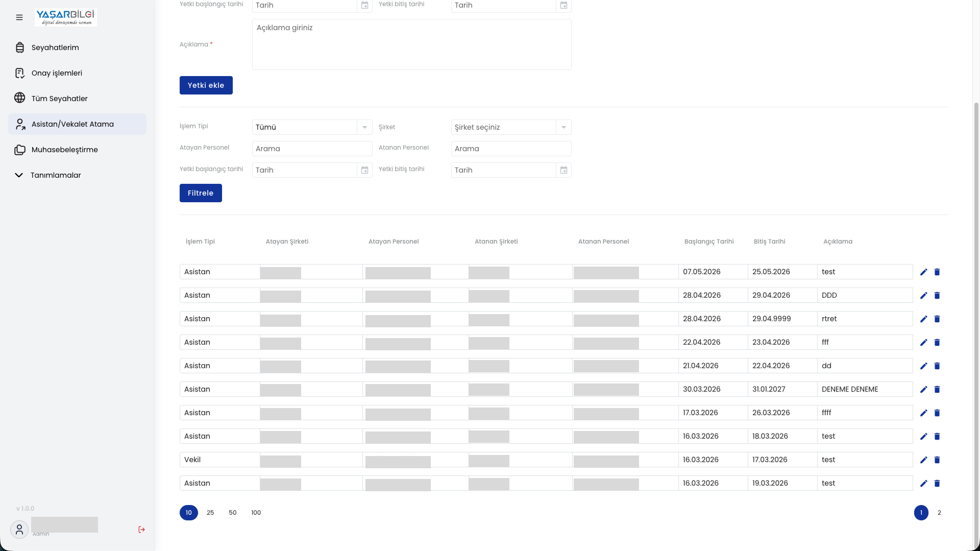Click the Atayan Şirketi column header
The height and width of the screenshot is (551, 980).
[x=287, y=242]
